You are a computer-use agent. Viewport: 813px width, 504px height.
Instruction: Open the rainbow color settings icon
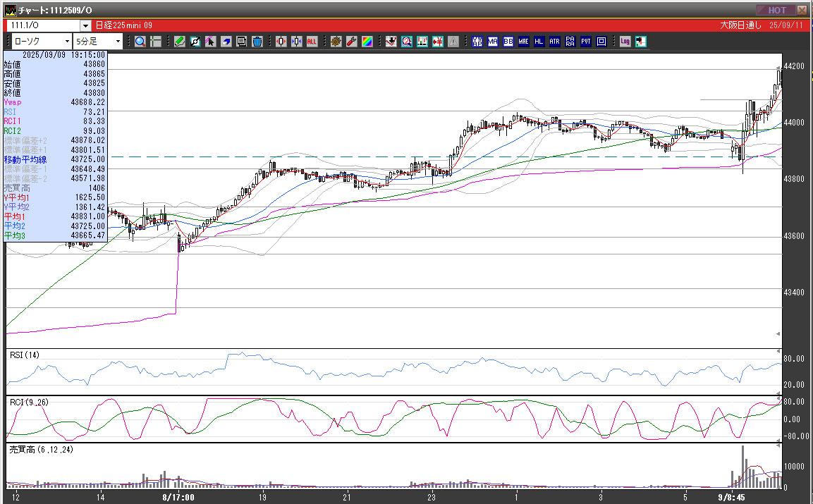coord(367,42)
